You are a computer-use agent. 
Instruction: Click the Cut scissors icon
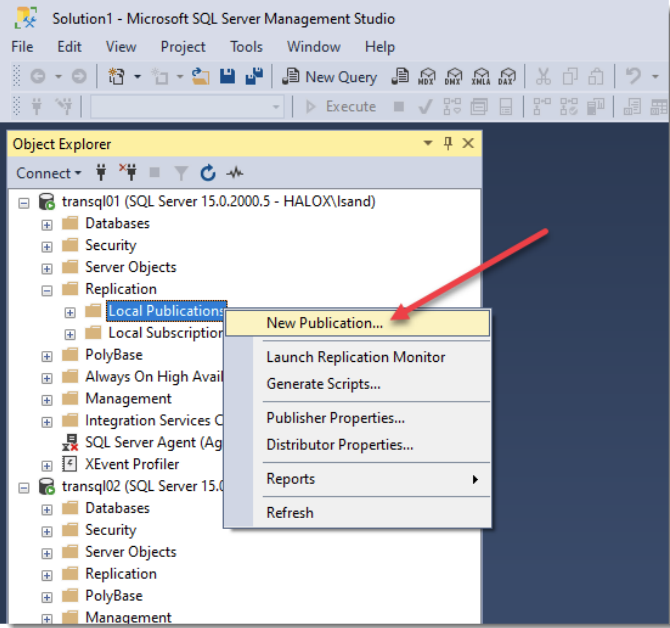pos(543,77)
